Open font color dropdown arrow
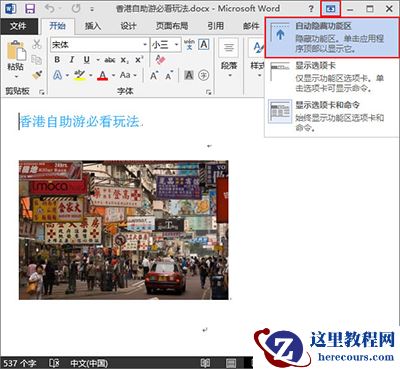 click(113, 75)
